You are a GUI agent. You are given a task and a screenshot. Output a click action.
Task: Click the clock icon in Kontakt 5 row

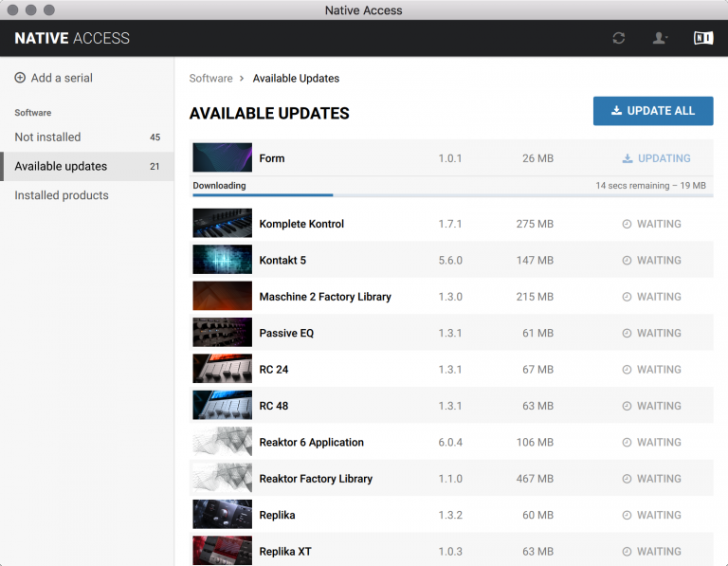coord(627,261)
